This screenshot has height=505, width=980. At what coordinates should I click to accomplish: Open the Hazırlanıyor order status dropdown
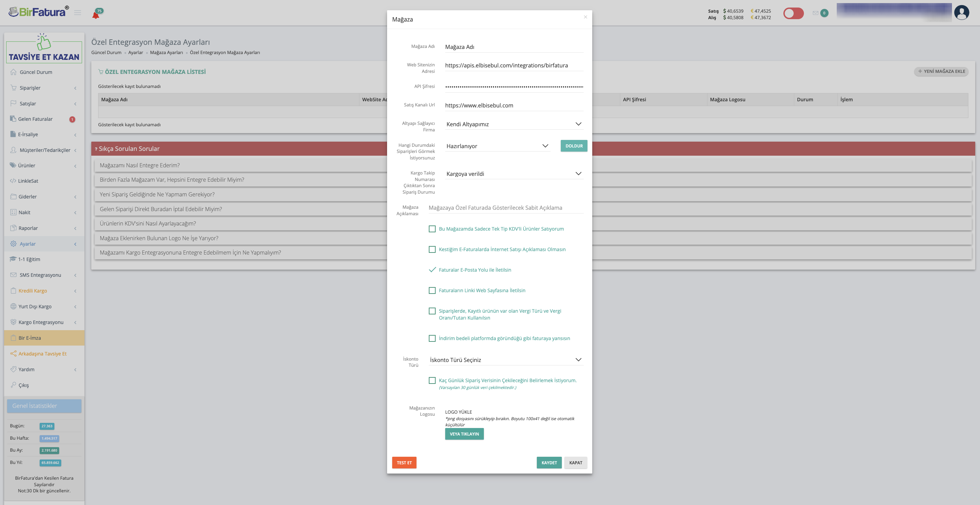pyautogui.click(x=497, y=146)
